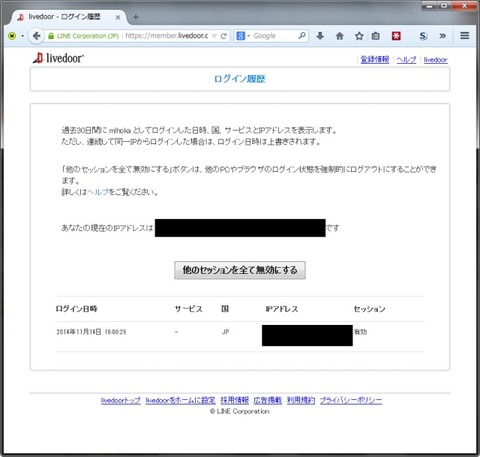Expand the toolbar overflow chevron
This screenshot has width=480, height=457.
coord(443,36)
